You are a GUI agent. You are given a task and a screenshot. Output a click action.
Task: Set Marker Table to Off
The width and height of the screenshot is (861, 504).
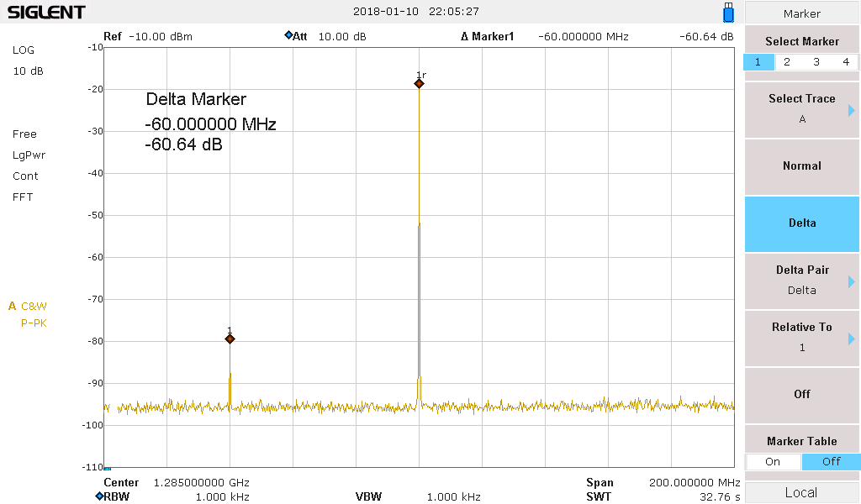[831, 461]
